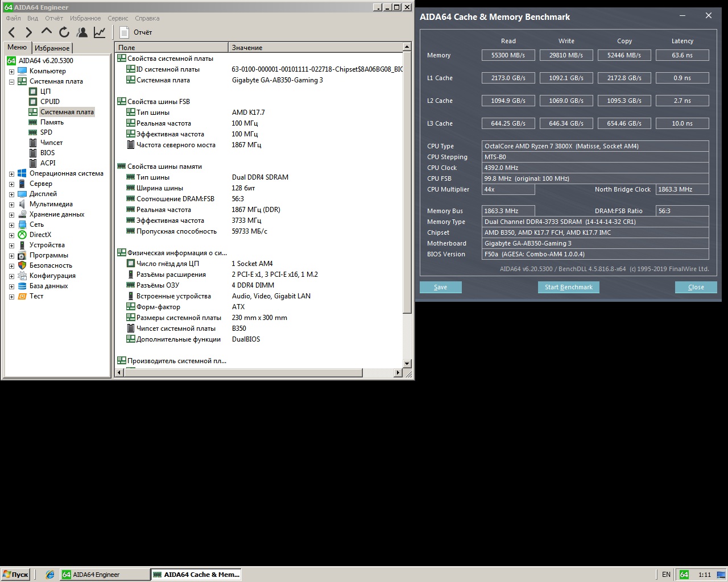Click the Back arrow toolbar icon
Image resolution: width=728 pixels, height=582 pixels.
[x=12, y=32]
